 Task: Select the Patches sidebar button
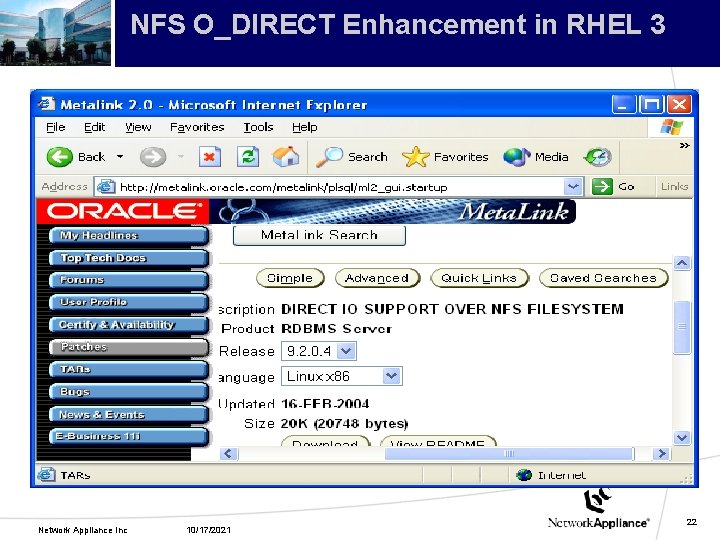[129, 347]
